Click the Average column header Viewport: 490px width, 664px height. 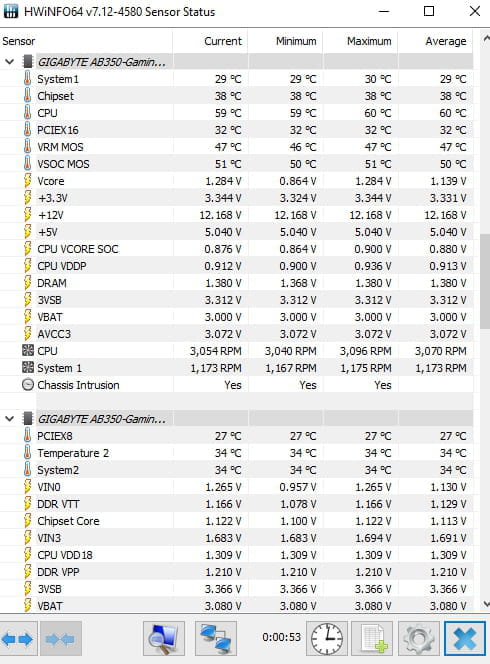point(435,41)
